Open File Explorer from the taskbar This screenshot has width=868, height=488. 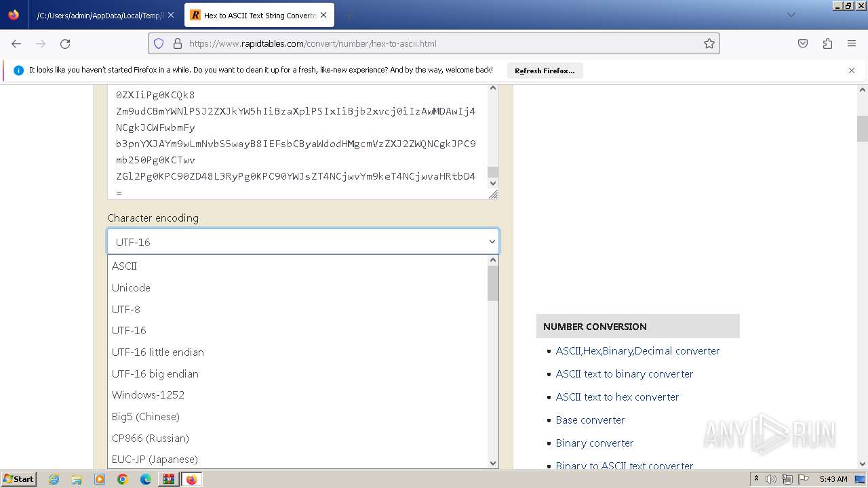point(77,479)
